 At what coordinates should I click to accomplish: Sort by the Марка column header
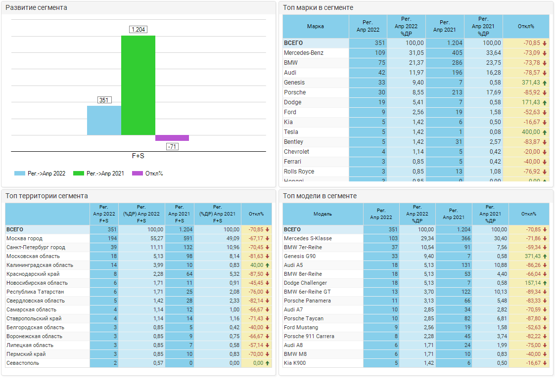pos(316,27)
